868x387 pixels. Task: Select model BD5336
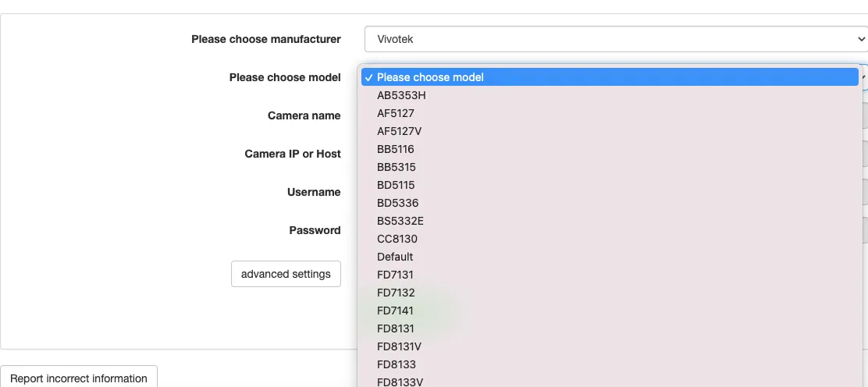610,203
